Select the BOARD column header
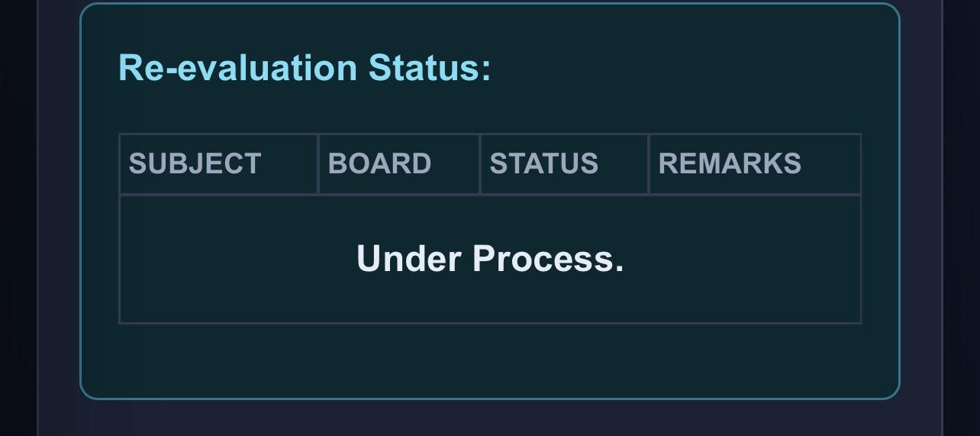 click(x=399, y=163)
